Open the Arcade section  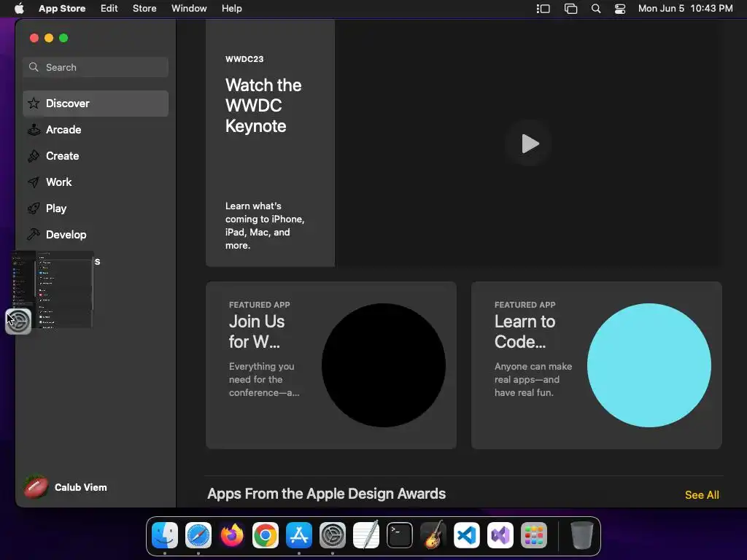96,130
